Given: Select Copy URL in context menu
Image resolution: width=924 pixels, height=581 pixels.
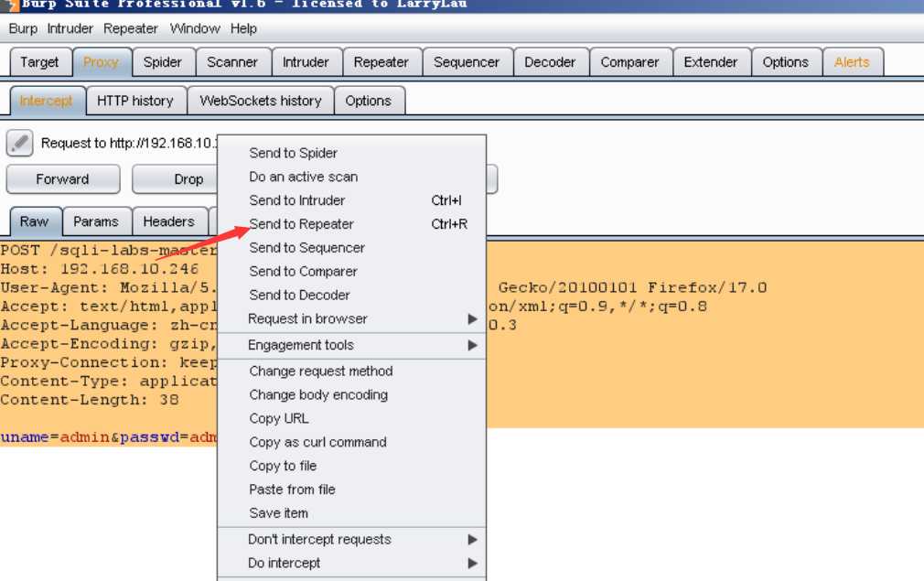Looking at the screenshot, I should click(x=352, y=418).
